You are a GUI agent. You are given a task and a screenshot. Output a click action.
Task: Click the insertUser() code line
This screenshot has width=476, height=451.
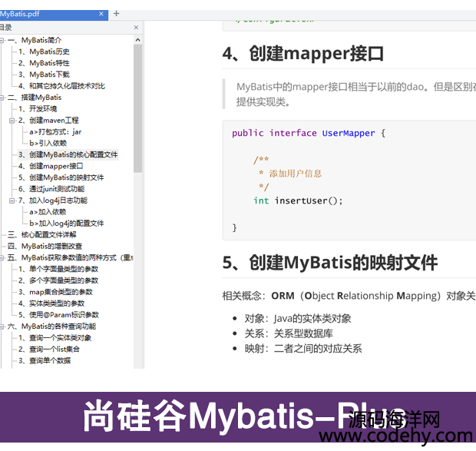[298, 201]
